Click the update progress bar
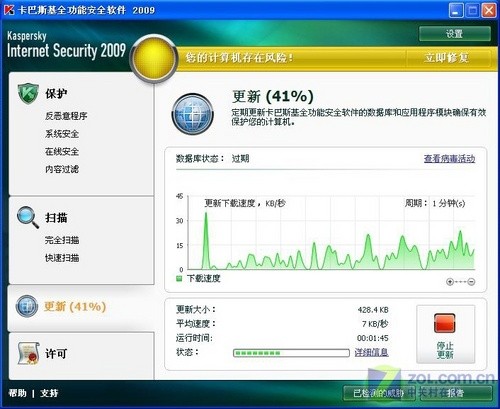Viewport: 500px width, 409px height. pos(291,353)
